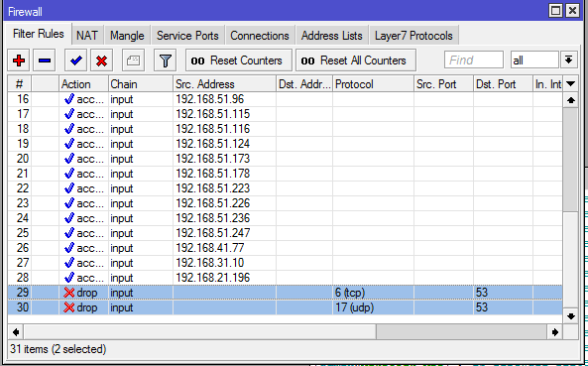Click accept icon on rule 24
Image resolution: width=588 pixels, height=366 pixels.
tap(69, 218)
